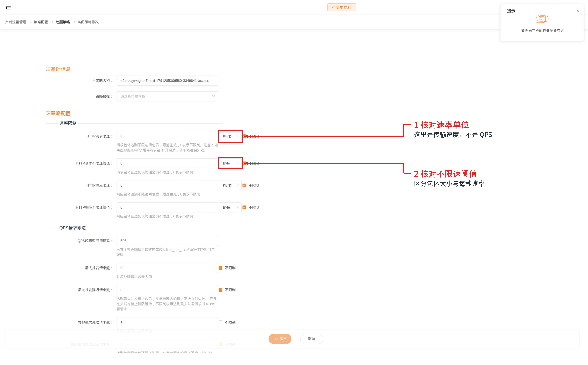Edit the 最大并发请求数 field
The width and height of the screenshot is (588, 365).
[167, 268]
